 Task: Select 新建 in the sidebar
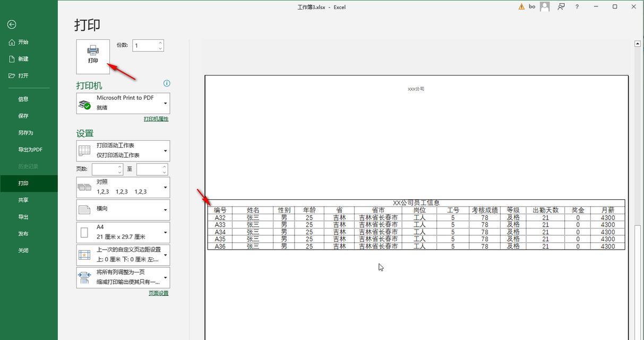[29, 59]
